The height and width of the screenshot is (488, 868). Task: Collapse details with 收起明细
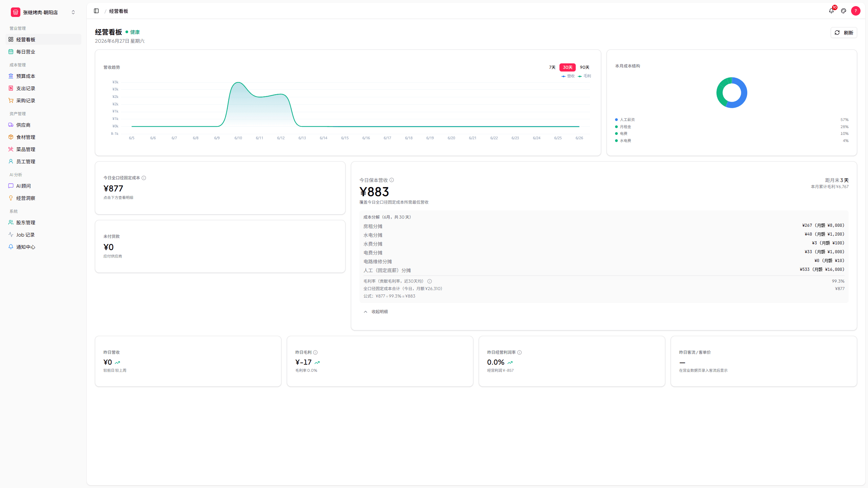coord(376,311)
